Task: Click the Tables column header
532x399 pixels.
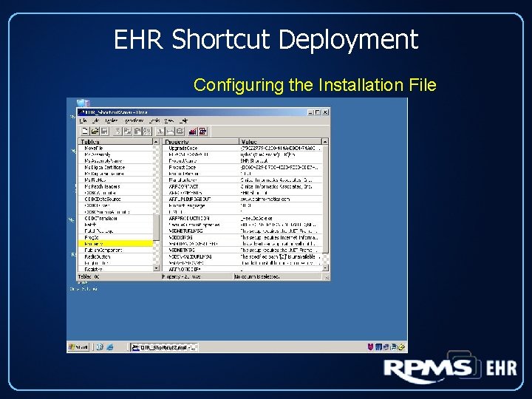Action: (x=116, y=141)
